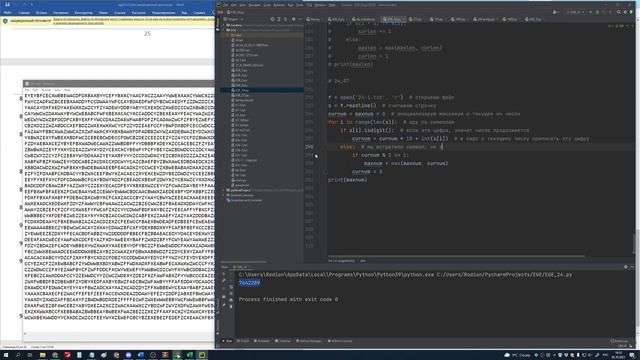Image resolution: width=640 pixels, height=360 pixels.
Task: Open the wrench settings in Run panel
Action: [x=224, y=280]
